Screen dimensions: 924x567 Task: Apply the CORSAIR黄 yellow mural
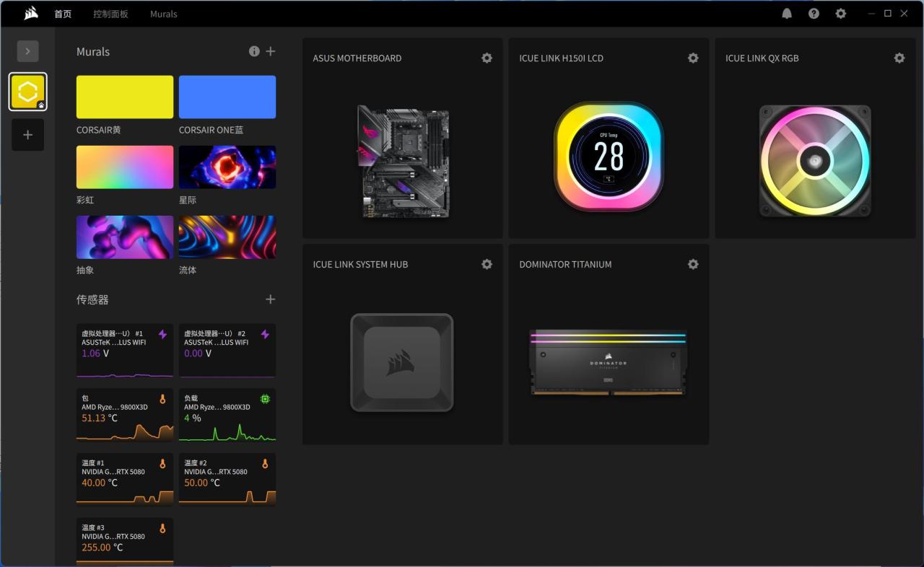[125, 97]
